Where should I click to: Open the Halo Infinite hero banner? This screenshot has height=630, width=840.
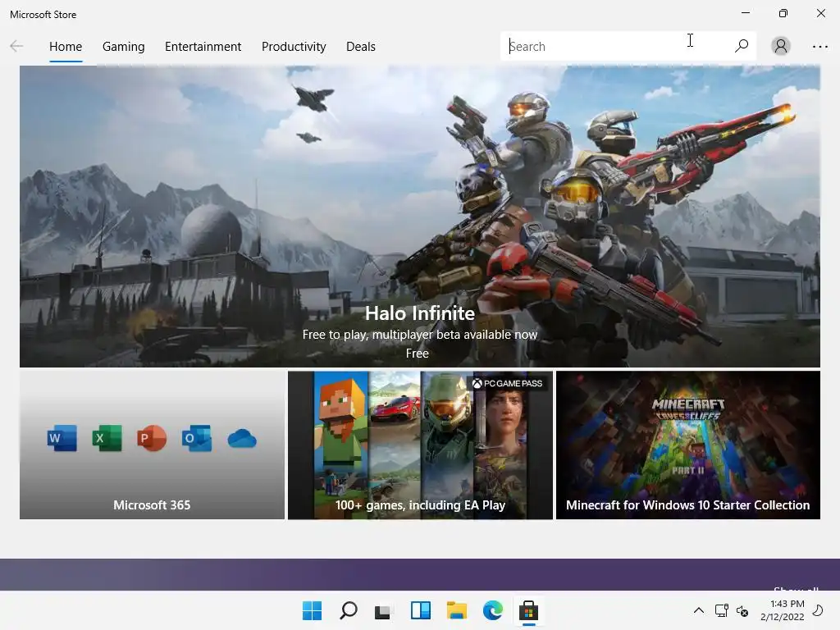pyautogui.click(x=419, y=217)
